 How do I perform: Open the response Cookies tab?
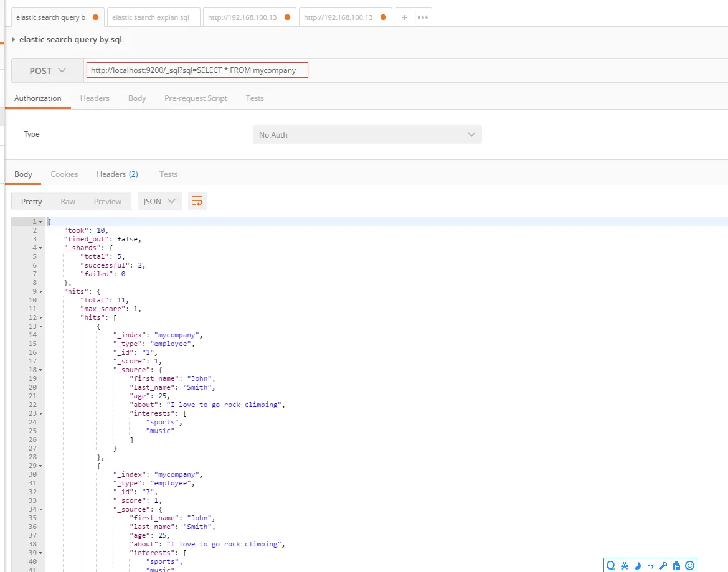click(x=64, y=174)
